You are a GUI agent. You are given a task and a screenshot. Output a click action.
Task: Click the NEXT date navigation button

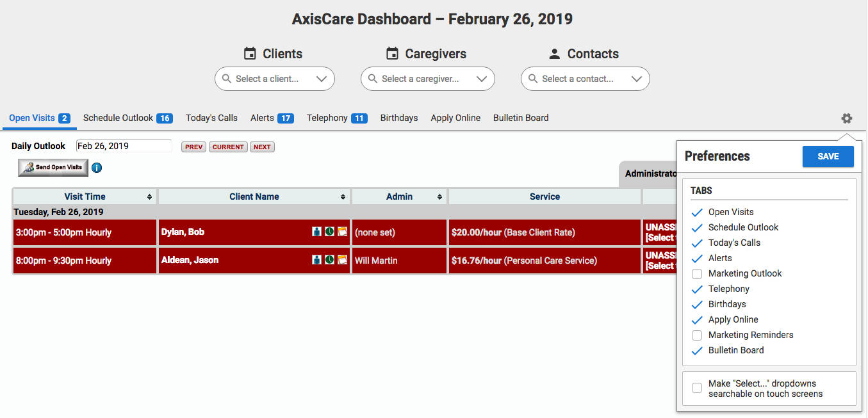[x=262, y=147]
